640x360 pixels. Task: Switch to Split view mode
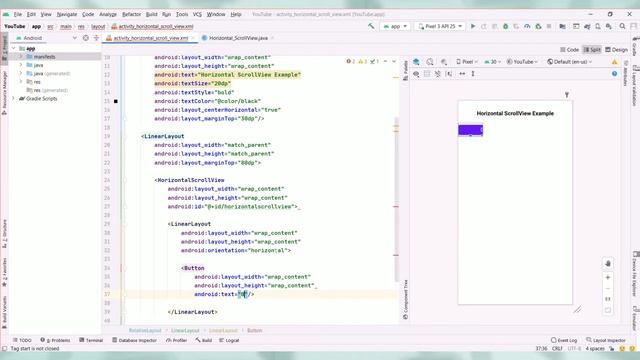point(592,50)
